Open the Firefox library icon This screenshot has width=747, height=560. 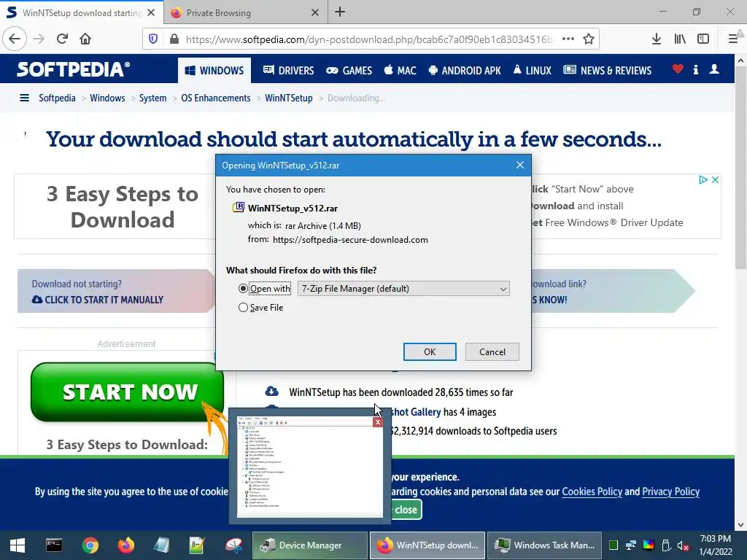(680, 39)
